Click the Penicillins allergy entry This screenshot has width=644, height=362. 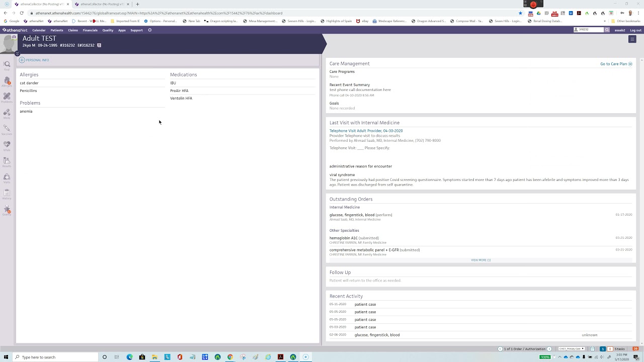click(x=28, y=90)
